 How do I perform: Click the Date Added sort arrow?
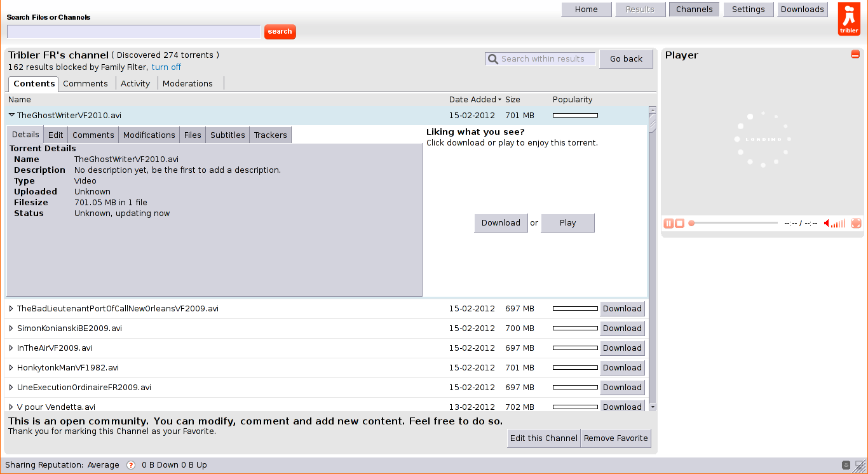pyautogui.click(x=499, y=100)
